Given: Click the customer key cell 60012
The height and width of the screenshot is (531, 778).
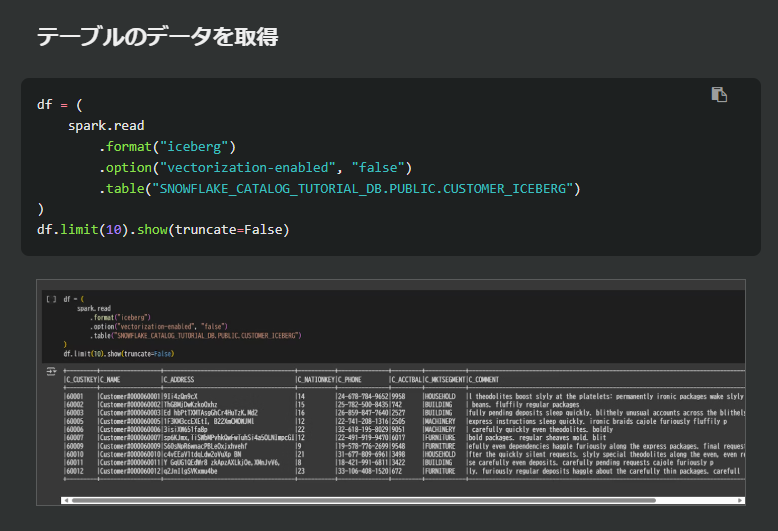Looking at the screenshot, I should (75, 471).
